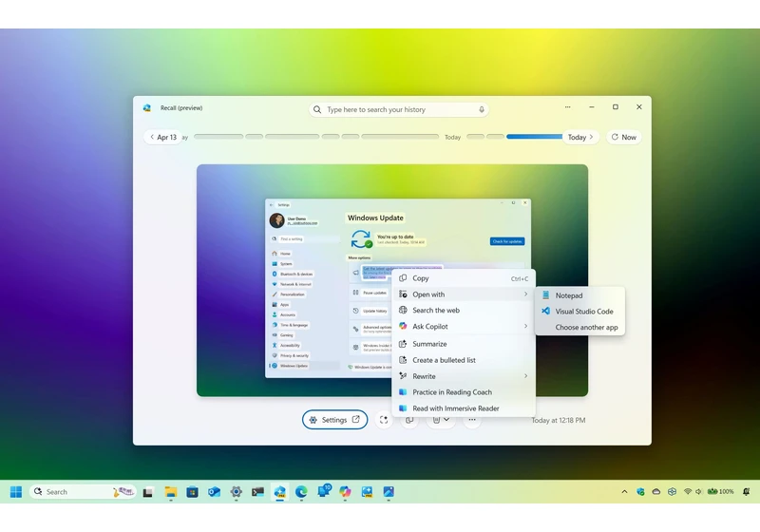Click 'Network & internet' in the snapshot sidebar

tap(295, 284)
